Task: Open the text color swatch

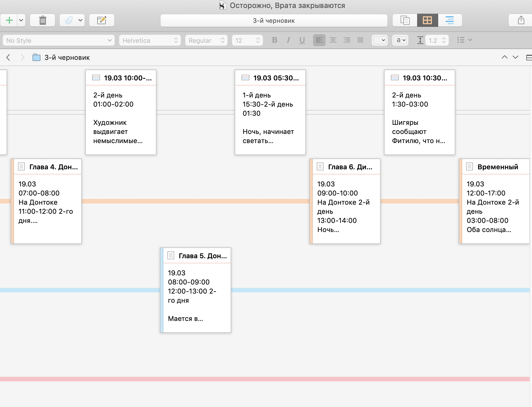Action: tap(380, 40)
